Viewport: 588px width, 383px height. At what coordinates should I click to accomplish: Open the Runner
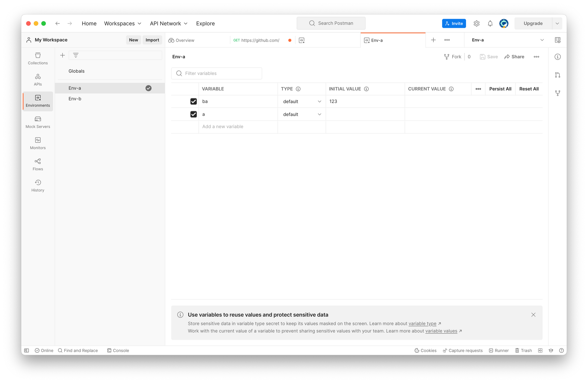click(499, 350)
